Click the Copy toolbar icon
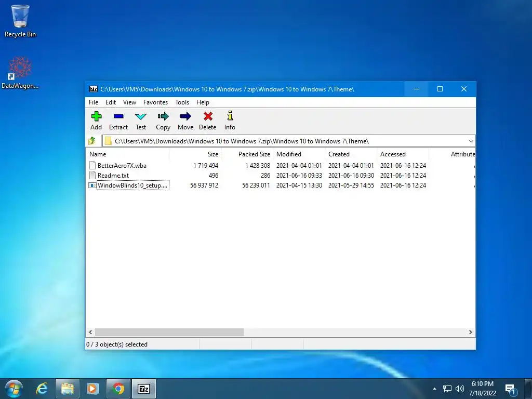This screenshot has width=532, height=399. click(x=163, y=116)
